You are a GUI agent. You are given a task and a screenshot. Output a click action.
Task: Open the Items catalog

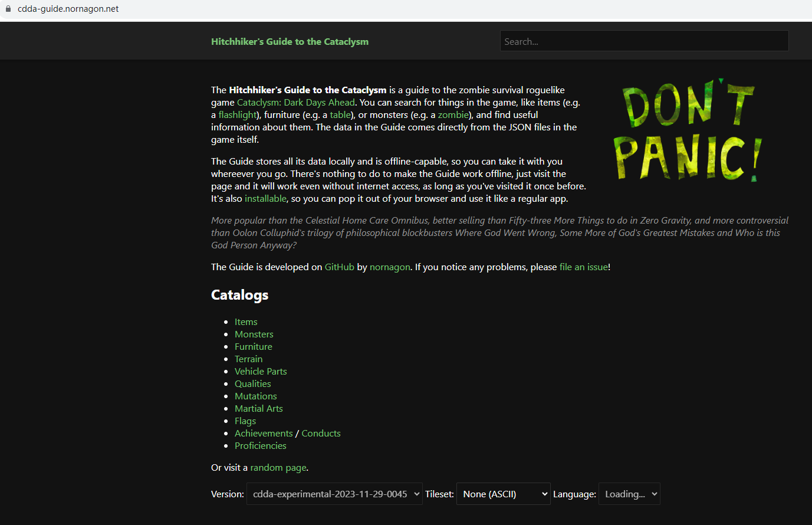pyautogui.click(x=246, y=322)
